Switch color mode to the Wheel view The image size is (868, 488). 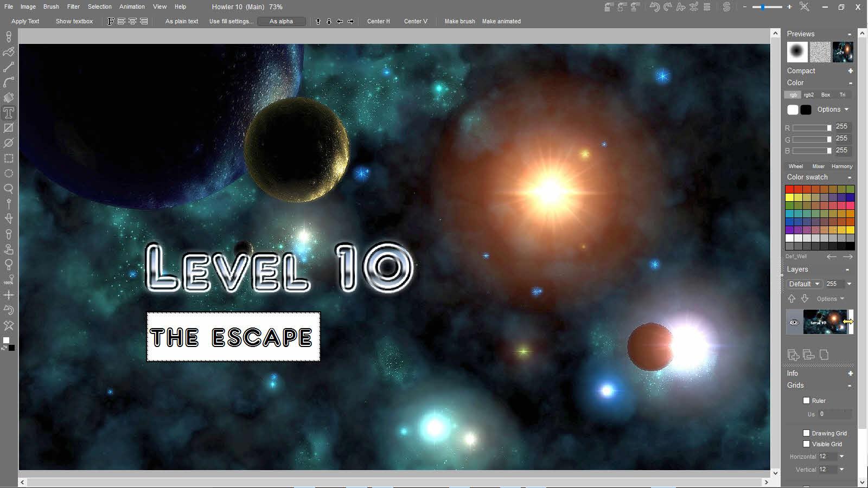[795, 166]
